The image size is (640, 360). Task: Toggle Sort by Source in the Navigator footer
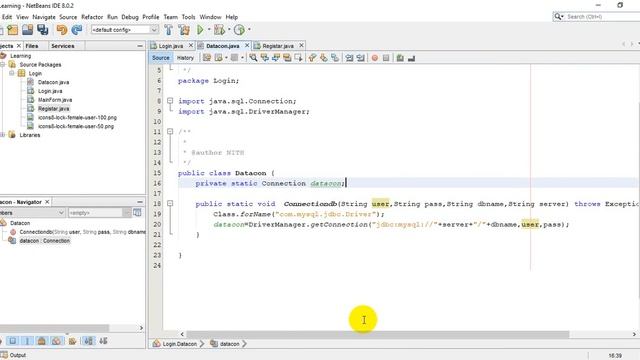(103, 341)
